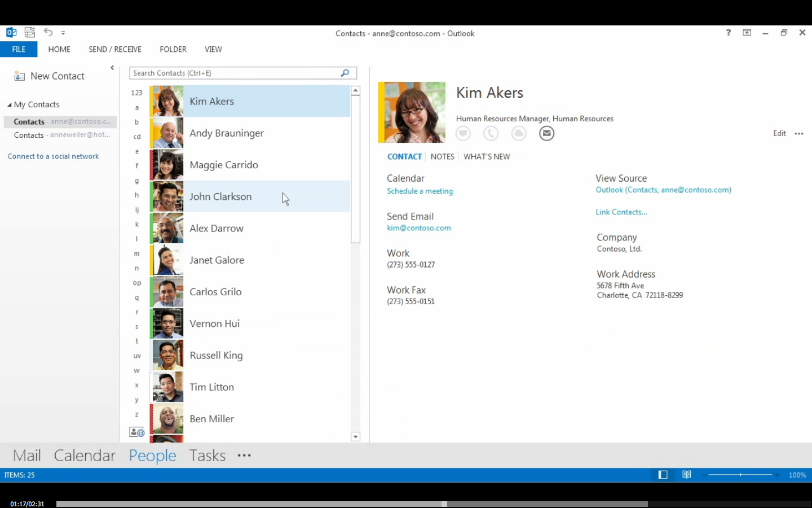812x508 pixels.
Task: Select contact Vernon Hui
Action: click(250, 323)
